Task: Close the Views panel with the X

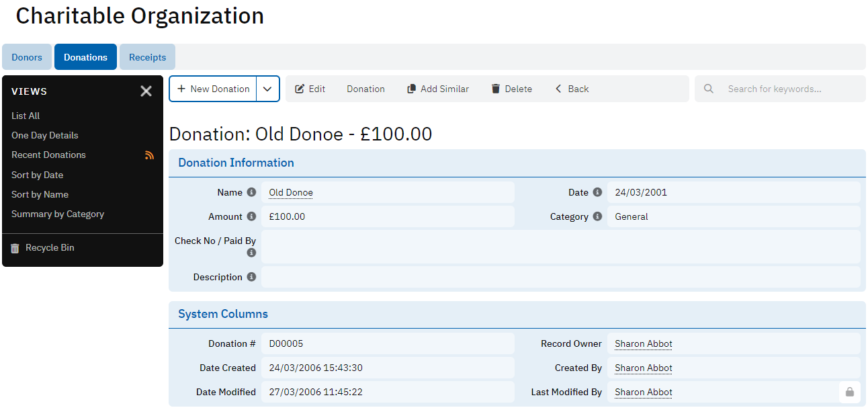Action: pos(146,91)
